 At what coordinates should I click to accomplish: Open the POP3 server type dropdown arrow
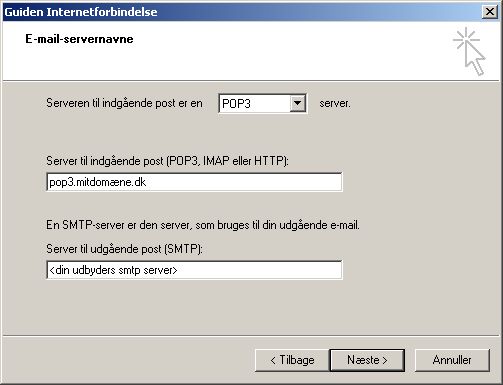(x=297, y=103)
